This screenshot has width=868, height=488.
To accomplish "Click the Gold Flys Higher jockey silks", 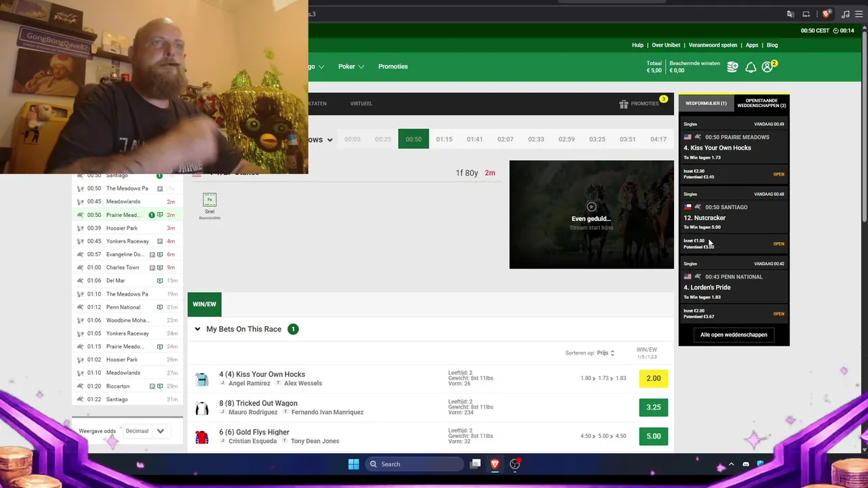I will pos(201,437).
